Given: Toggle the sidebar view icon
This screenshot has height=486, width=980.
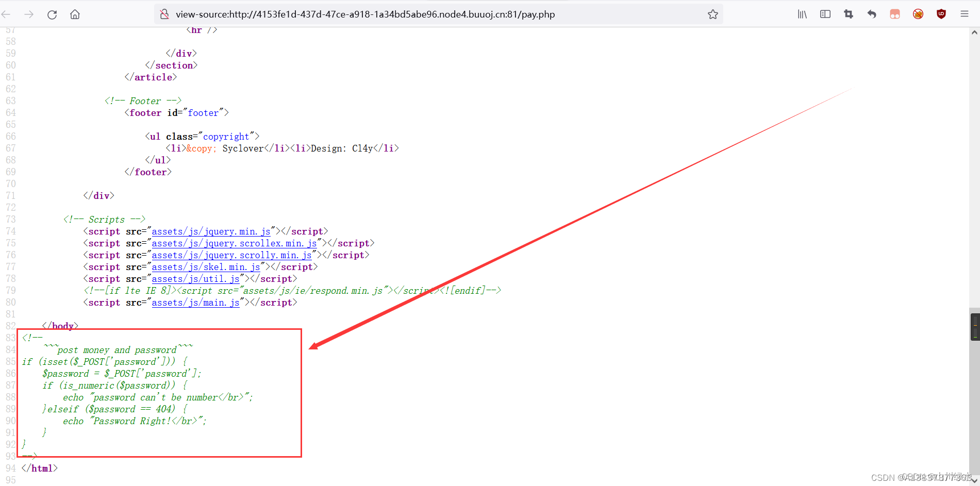Looking at the screenshot, I should [x=825, y=14].
